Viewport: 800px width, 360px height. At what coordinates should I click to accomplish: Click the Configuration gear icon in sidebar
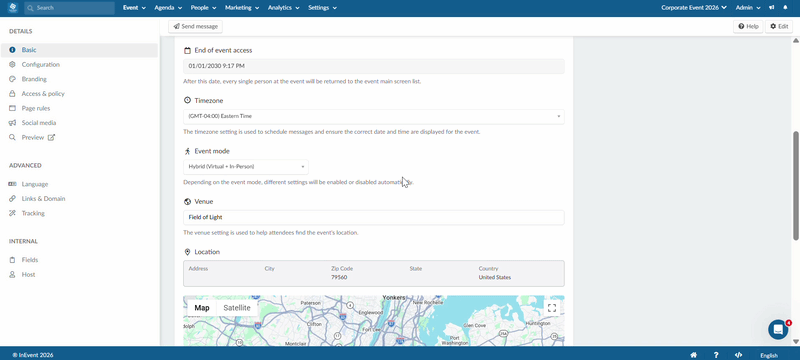click(12, 65)
